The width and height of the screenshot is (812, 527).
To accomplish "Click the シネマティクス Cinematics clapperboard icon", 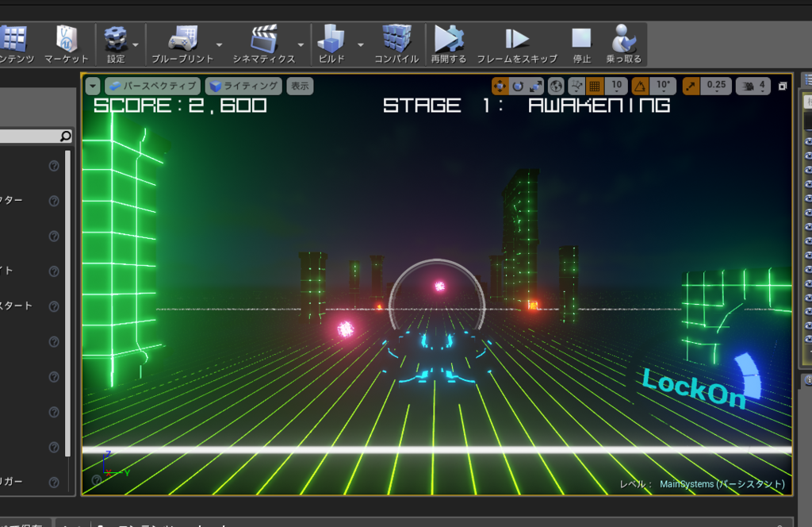I will [264, 44].
